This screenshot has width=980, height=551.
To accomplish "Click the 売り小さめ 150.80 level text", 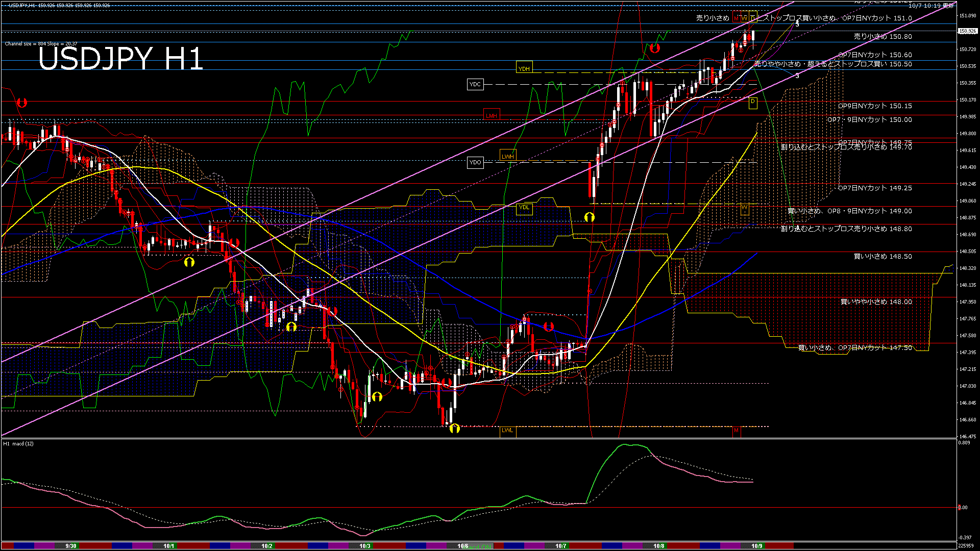I will [x=883, y=37].
